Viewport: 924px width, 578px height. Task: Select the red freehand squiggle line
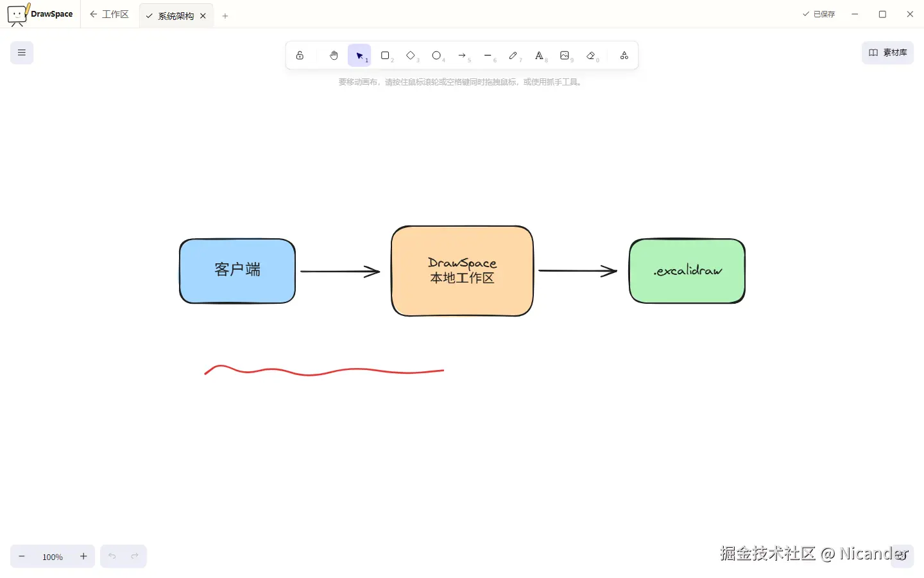[324, 371]
